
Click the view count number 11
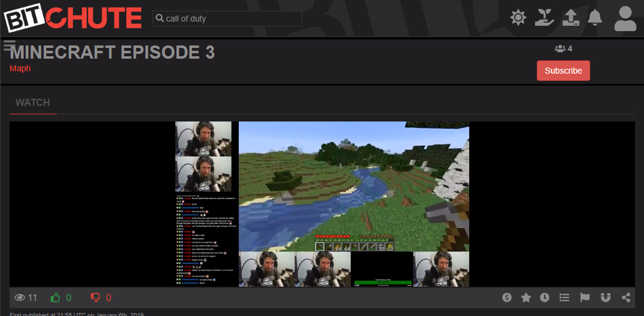tap(33, 297)
